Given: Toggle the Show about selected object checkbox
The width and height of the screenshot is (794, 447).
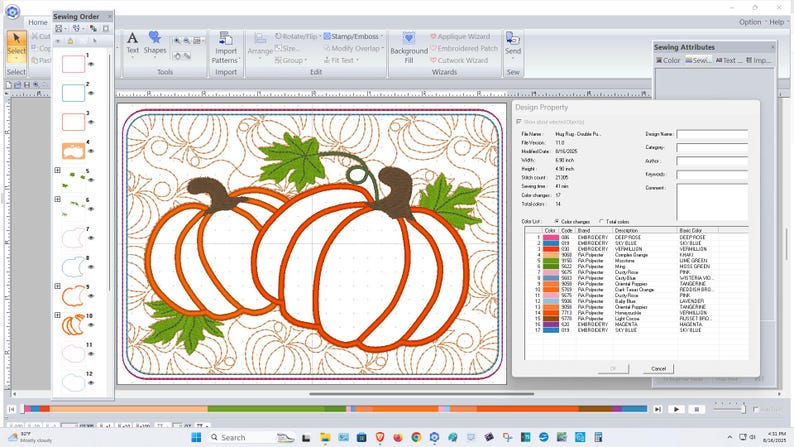Looking at the screenshot, I should point(519,121).
